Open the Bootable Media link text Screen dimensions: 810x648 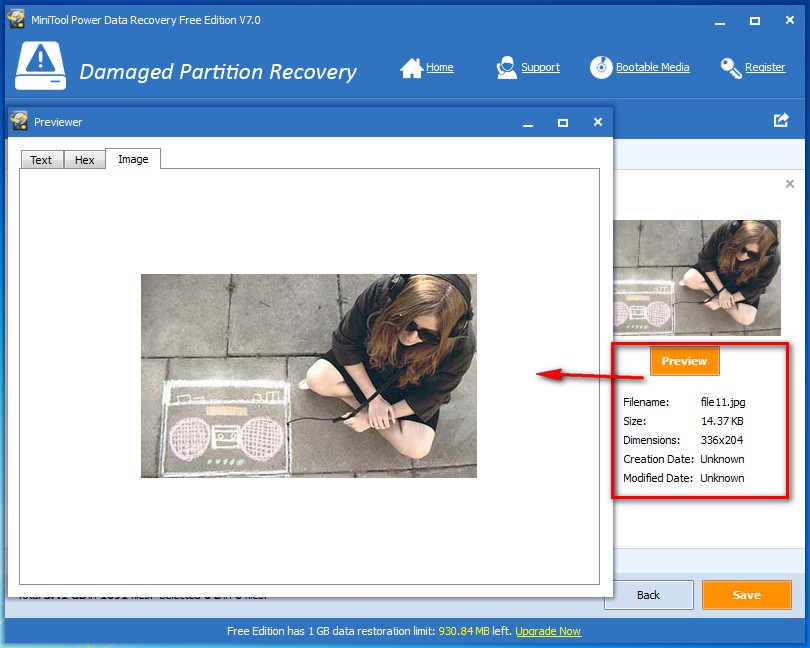point(652,68)
